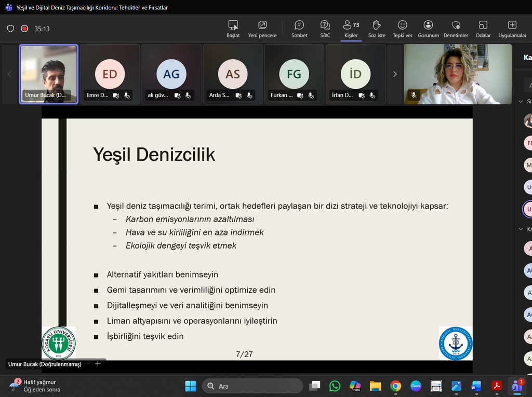Click the S&C questions icon

click(x=325, y=29)
